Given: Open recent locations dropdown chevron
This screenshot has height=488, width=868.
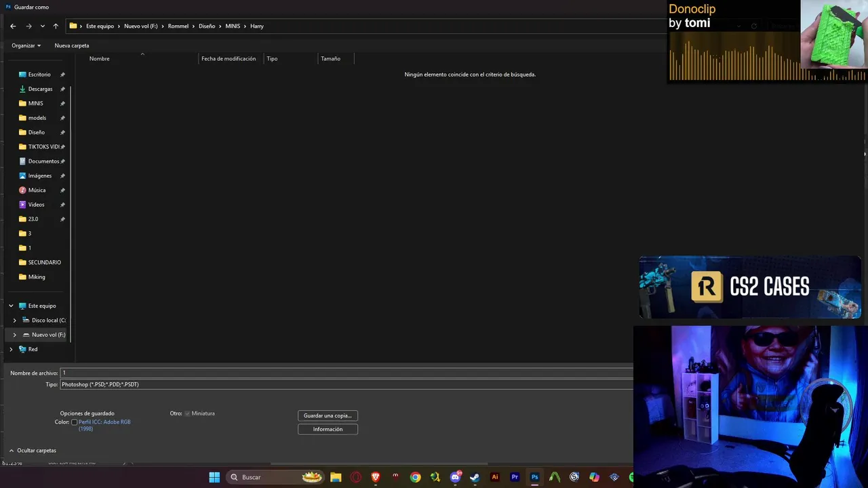Looking at the screenshot, I should (x=43, y=26).
